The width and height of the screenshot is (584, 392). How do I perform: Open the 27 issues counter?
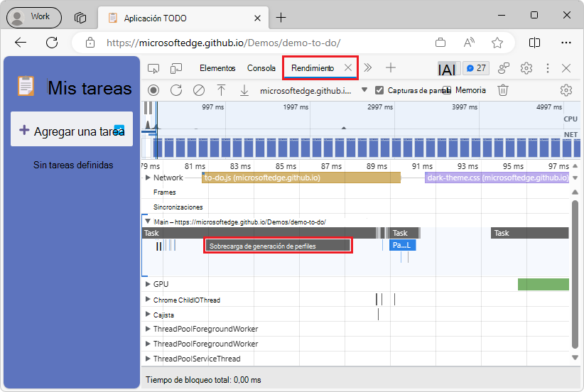(x=476, y=68)
